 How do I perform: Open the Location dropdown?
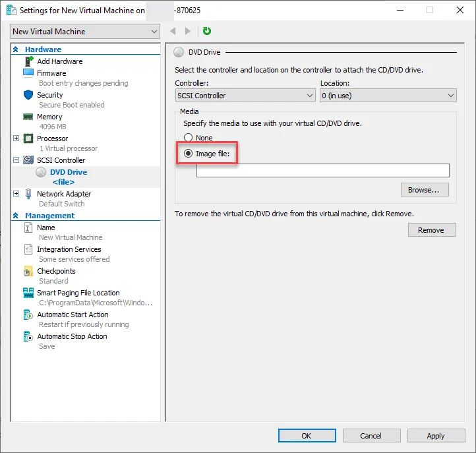tap(388, 96)
